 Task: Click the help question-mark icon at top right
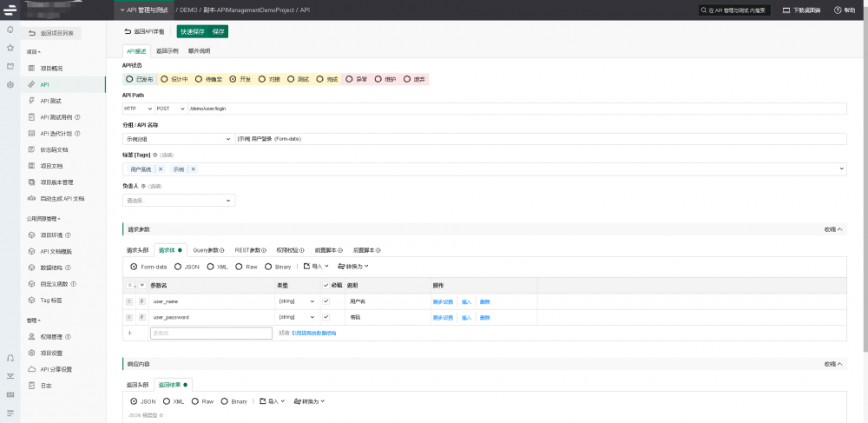(838, 10)
